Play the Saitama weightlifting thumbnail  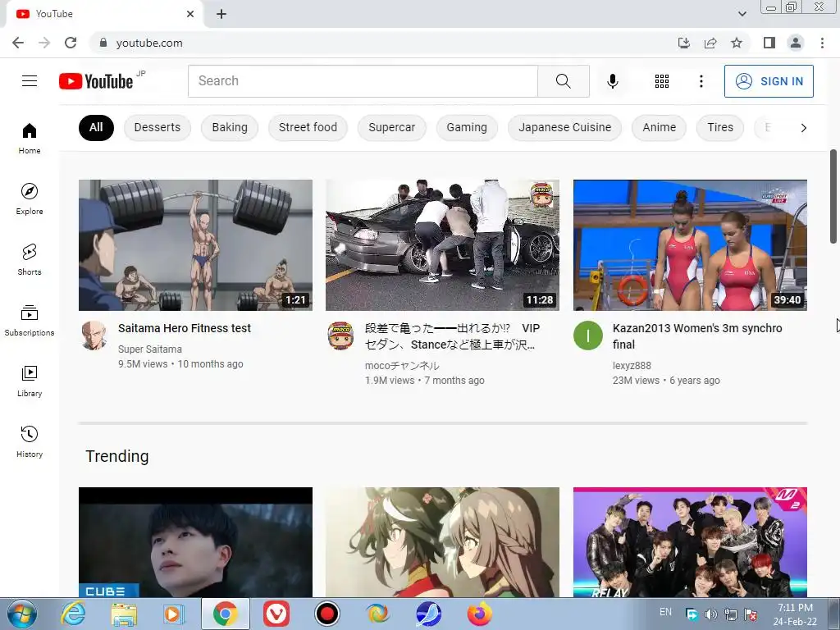tap(195, 244)
